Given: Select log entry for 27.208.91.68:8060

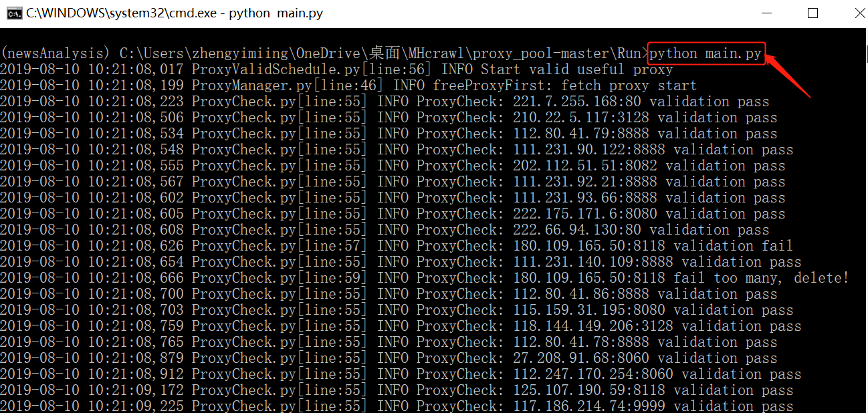Looking at the screenshot, I should 389,358.
